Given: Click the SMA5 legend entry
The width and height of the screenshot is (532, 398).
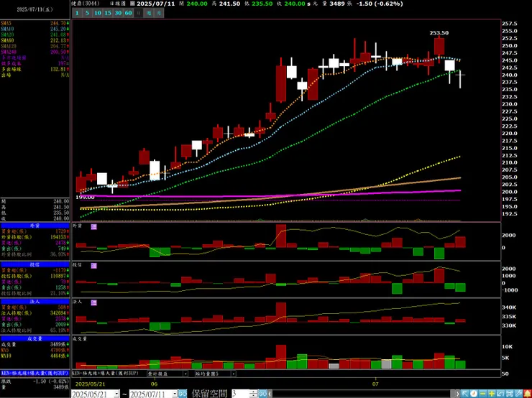Looking at the screenshot, I should click(x=35, y=24).
